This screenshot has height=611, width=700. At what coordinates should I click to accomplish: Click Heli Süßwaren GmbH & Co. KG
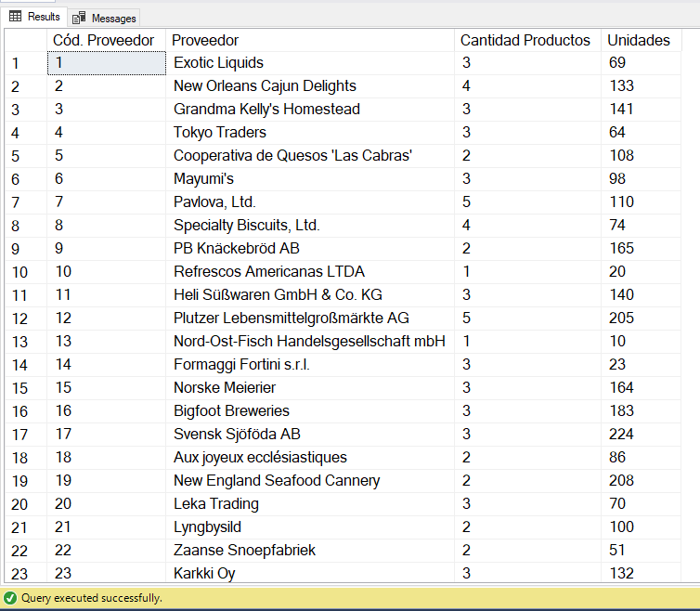tap(310, 295)
